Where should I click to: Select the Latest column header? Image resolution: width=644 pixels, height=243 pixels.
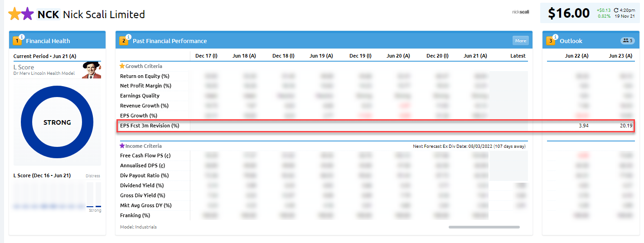[518, 56]
